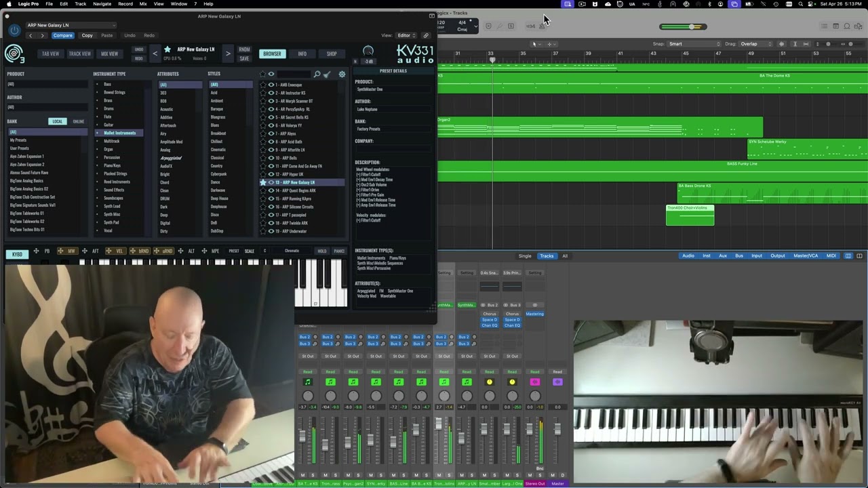Toggle eye for 7 - ARP Abyss

[x=271, y=134]
